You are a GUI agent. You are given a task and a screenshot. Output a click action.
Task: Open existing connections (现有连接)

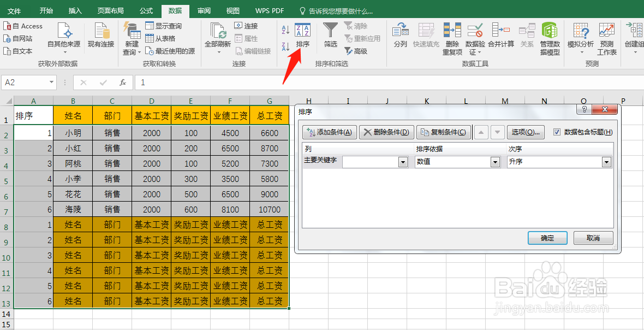pyautogui.click(x=101, y=36)
